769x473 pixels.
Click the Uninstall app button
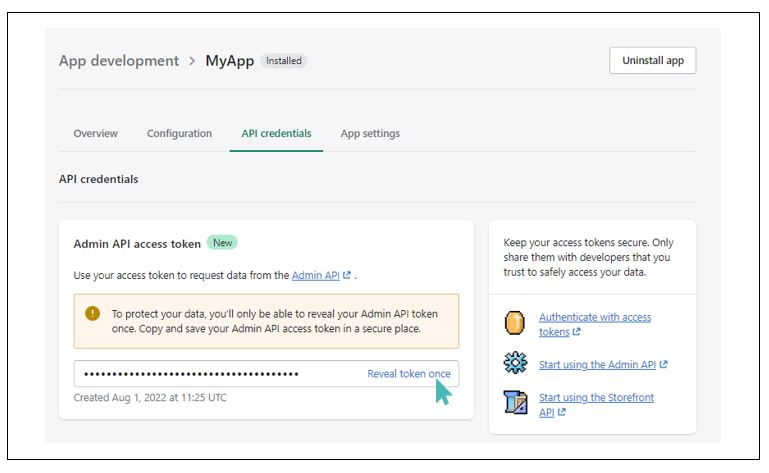(x=652, y=60)
